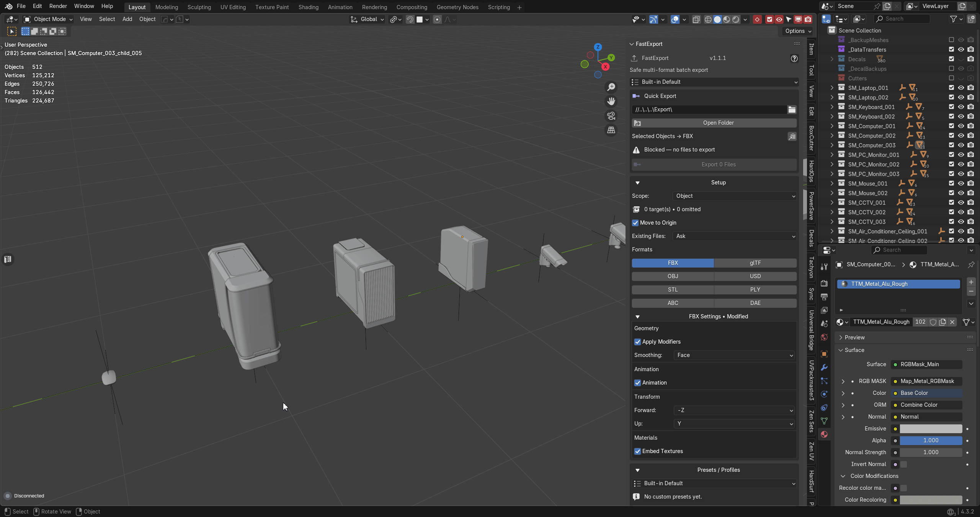The height and width of the screenshot is (517, 980).
Task: Expand SM_Computer_003 collection in outliner
Action: (x=832, y=145)
